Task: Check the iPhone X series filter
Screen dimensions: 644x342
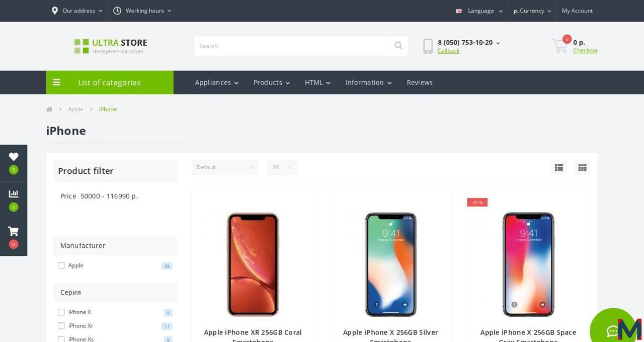Action: click(x=61, y=312)
